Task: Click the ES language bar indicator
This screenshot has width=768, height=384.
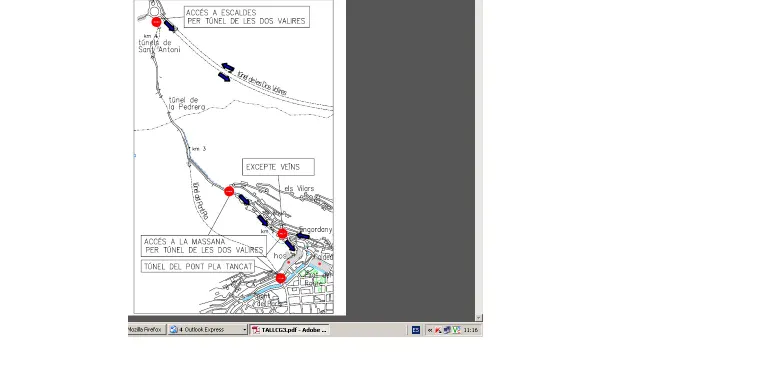Action: (416, 330)
